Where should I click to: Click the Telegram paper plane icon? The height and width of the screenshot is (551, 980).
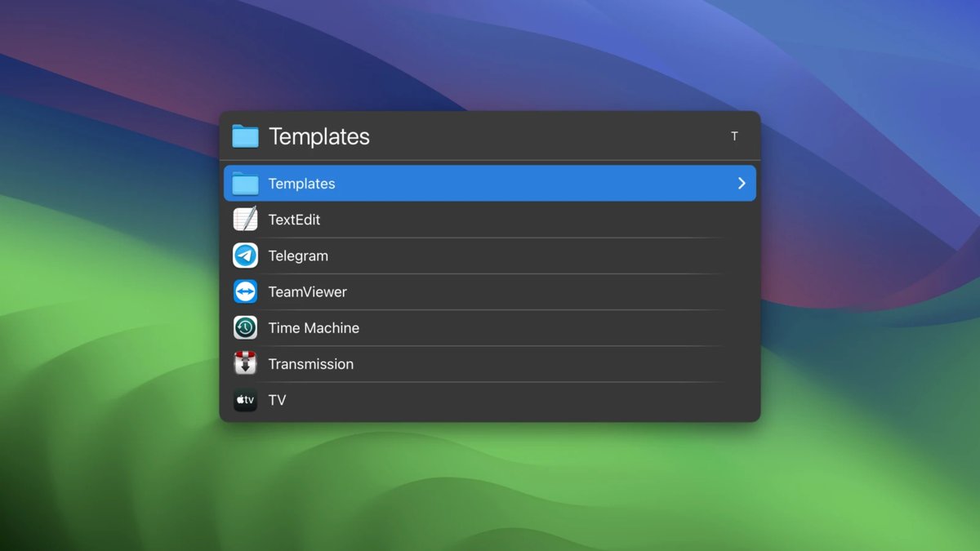click(x=245, y=256)
